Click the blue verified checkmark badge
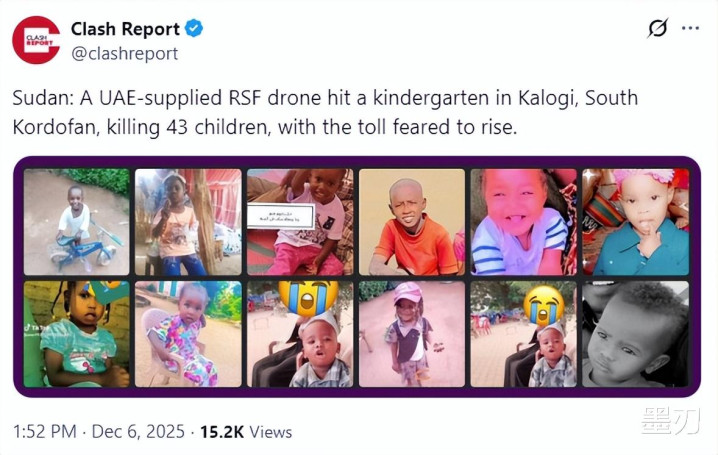 pyautogui.click(x=194, y=29)
